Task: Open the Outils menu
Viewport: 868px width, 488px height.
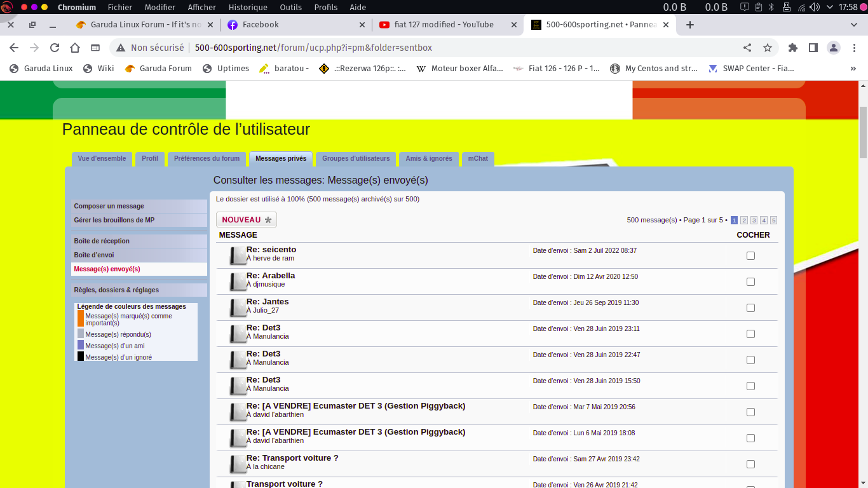Action: [x=290, y=7]
